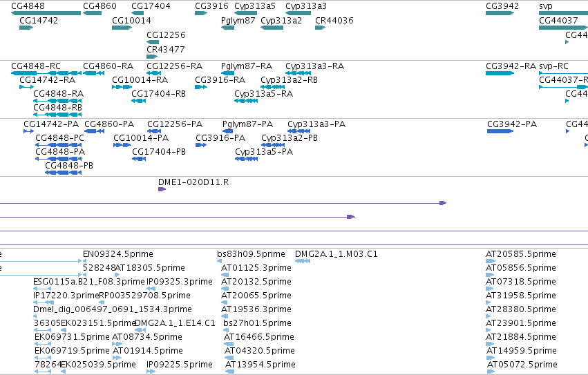Click EST IP09325.3prime
This screenshot has width=588, height=375.
[x=151, y=289]
